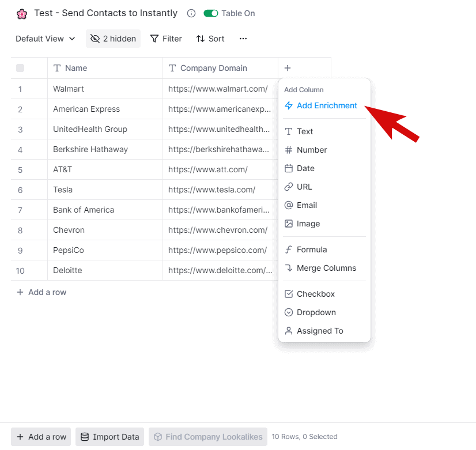Tick the select-all rows checkbox
Image resolution: width=476 pixels, height=450 pixels.
[x=20, y=68]
